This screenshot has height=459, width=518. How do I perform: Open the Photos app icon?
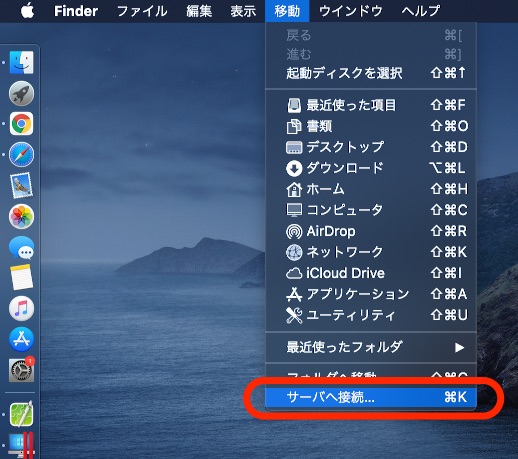[x=21, y=216]
